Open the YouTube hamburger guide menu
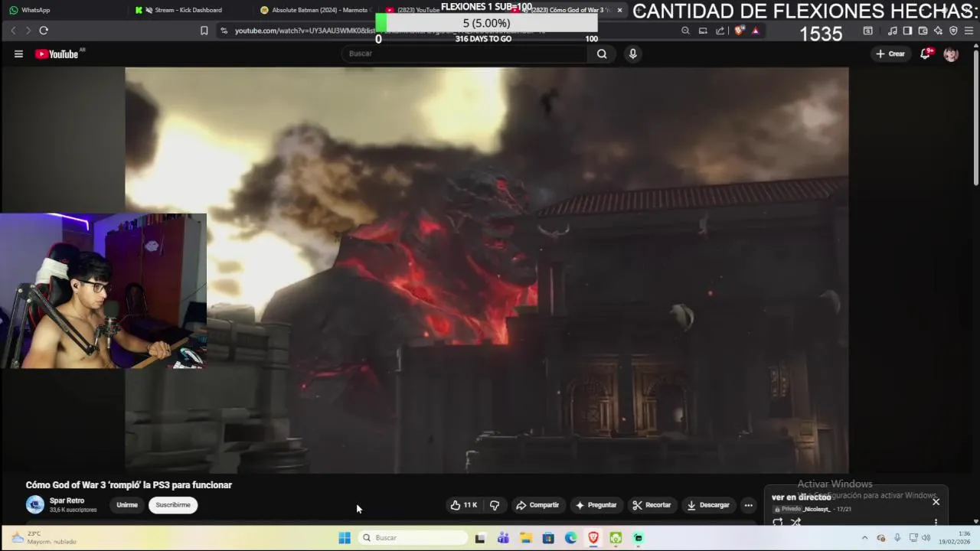Image resolution: width=980 pixels, height=551 pixels. click(x=18, y=54)
